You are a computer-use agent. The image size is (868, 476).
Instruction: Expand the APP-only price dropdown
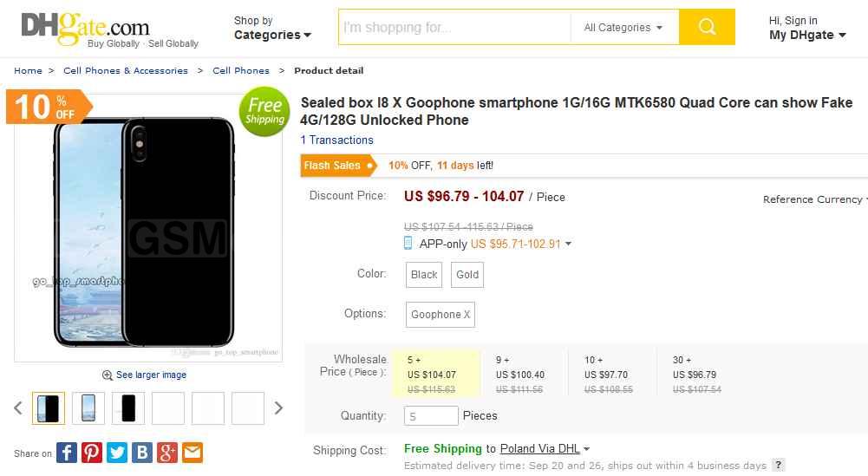point(568,245)
